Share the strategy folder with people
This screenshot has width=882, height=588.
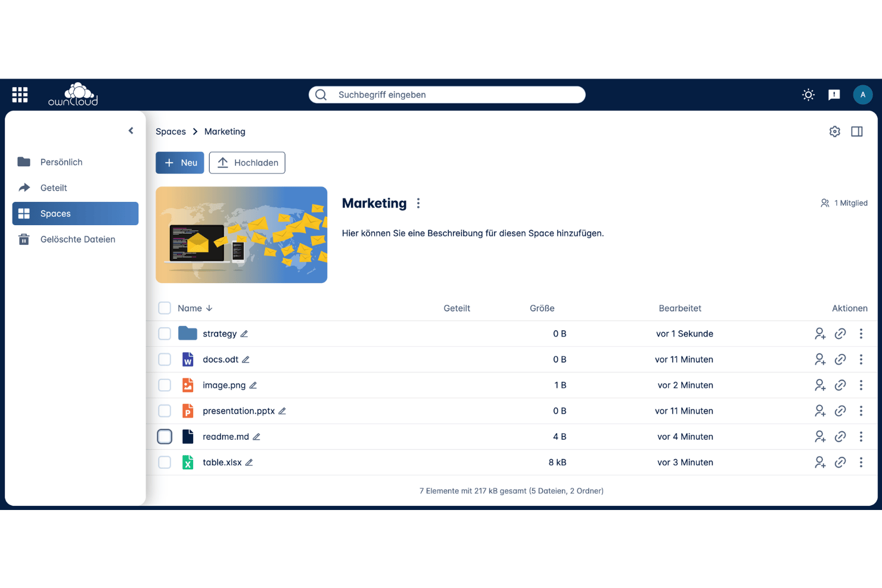[820, 334]
